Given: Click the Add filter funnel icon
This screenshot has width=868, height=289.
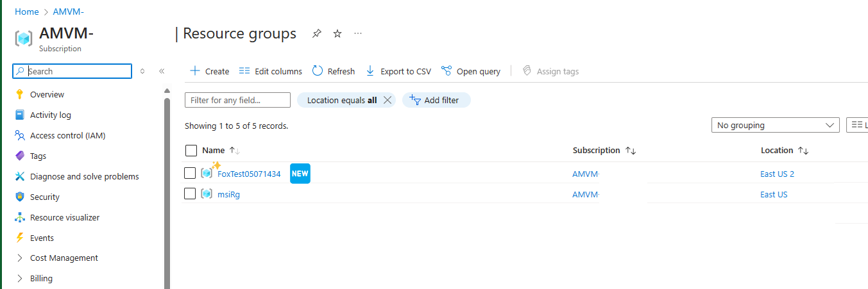Looking at the screenshot, I should pyautogui.click(x=414, y=100).
